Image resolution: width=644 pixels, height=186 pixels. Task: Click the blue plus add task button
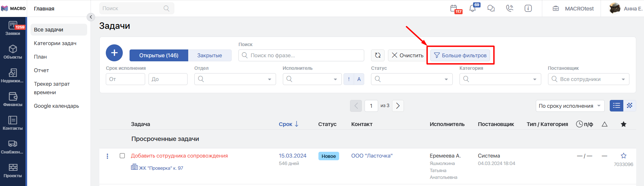coord(114,53)
